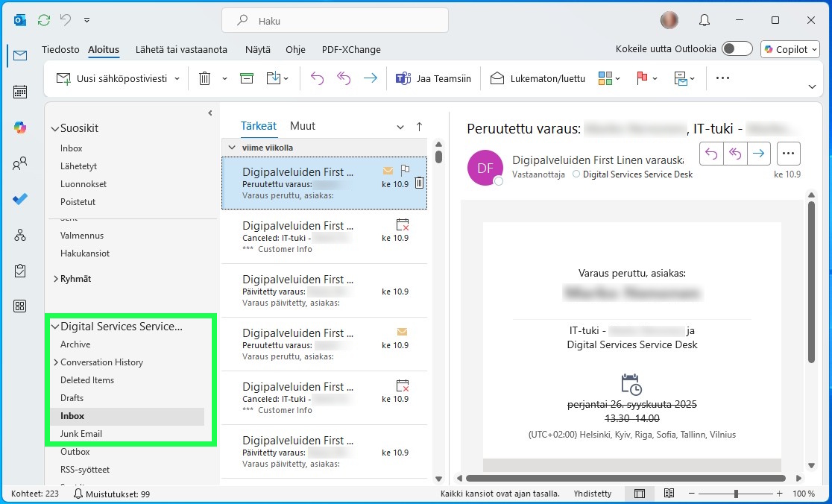The image size is (832, 504).
Task: Click the Jaa Teamsiin button
Action: 433,78
